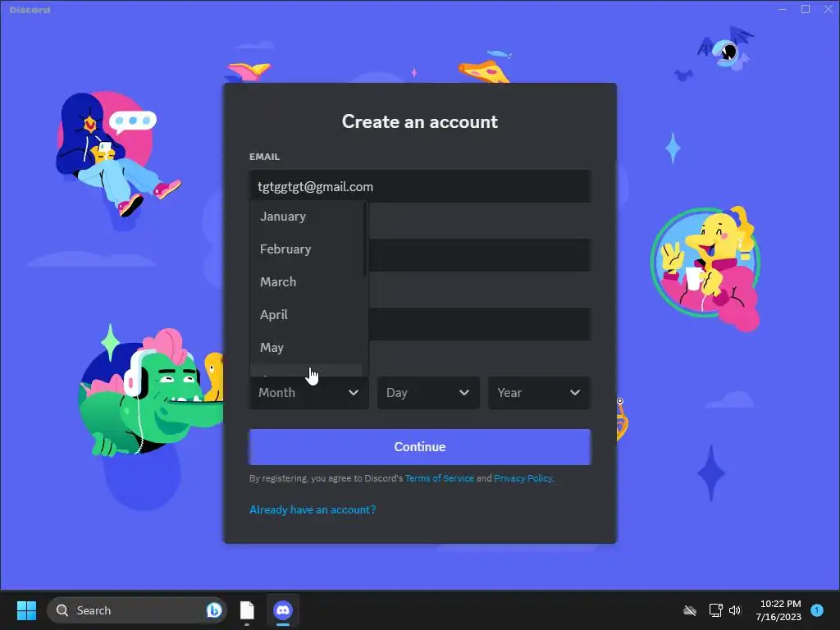Open the notification badge icon
The height and width of the screenshot is (630, 840).
(817, 610)
